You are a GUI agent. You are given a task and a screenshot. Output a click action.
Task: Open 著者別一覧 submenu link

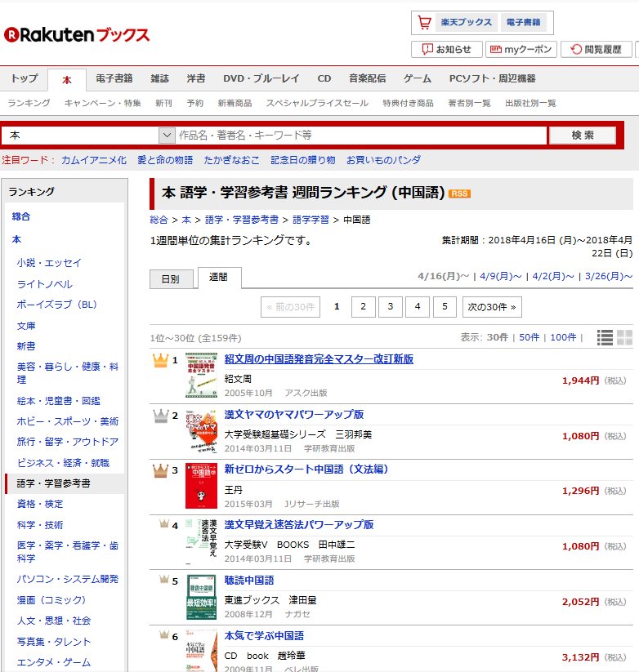click(469, 103)
